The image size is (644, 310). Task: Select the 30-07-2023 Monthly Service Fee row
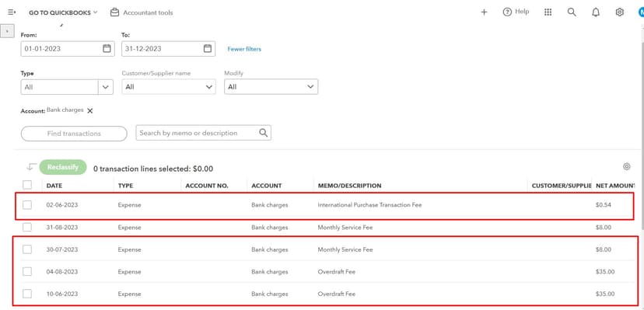coord(27,249)
